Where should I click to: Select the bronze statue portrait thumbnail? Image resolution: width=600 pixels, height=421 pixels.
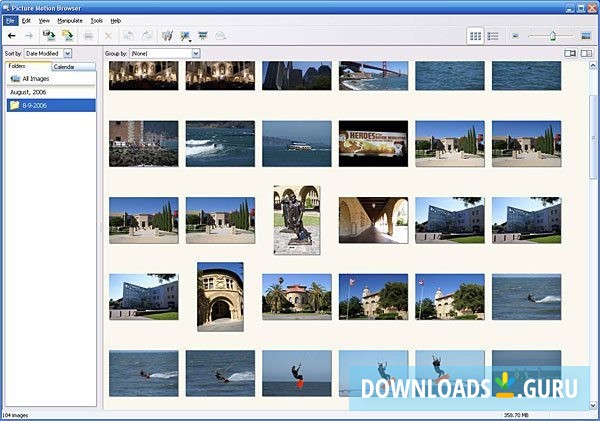(297, 220)
